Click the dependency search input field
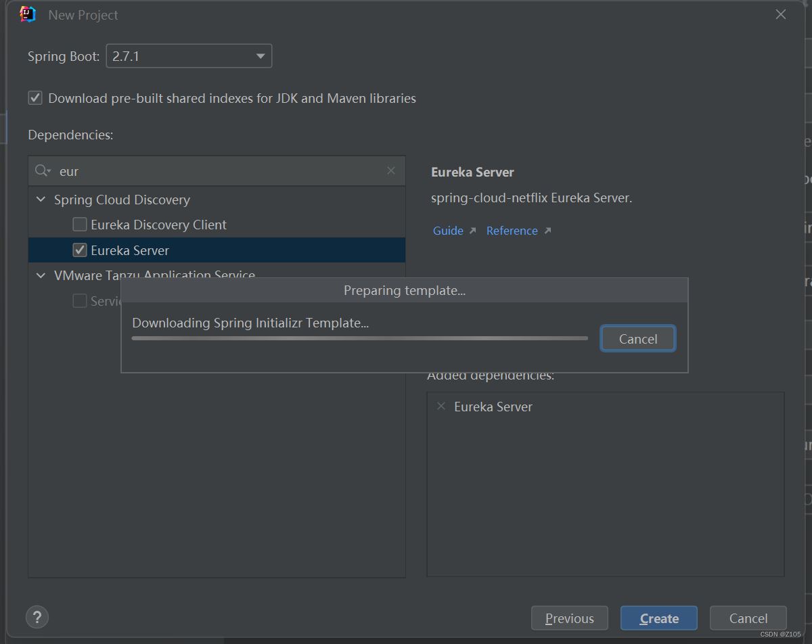812x644 pixels. [217, 171]
